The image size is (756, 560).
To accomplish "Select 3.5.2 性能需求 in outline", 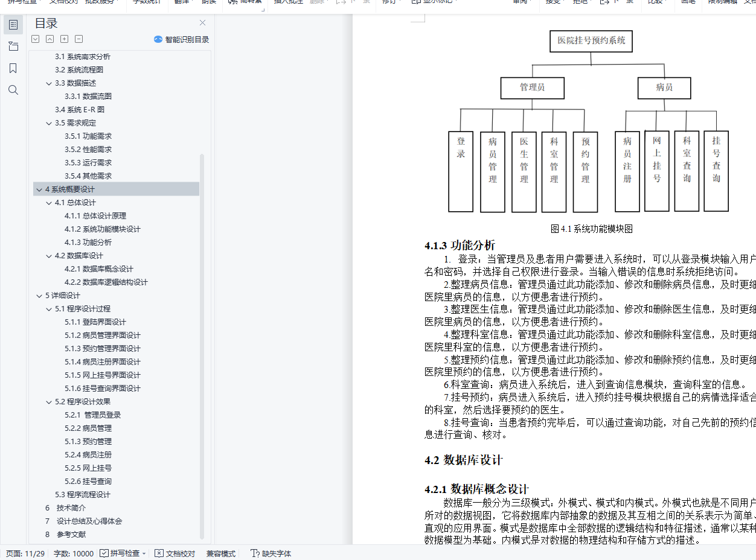I will click(x=88, y=150).
